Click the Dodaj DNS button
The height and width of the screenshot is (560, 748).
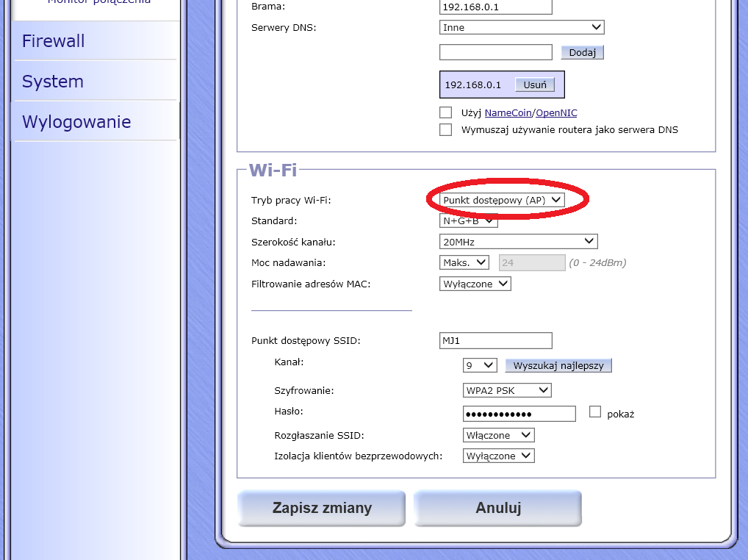582,53
